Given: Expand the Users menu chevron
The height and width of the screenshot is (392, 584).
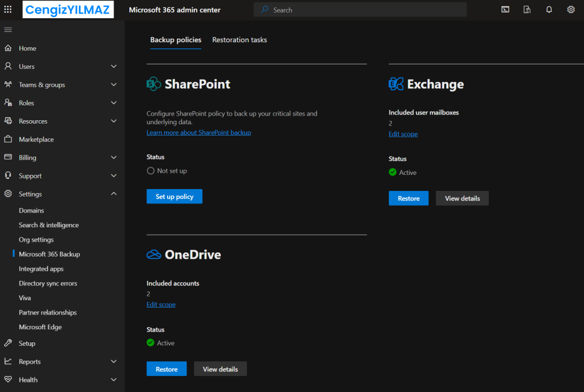Looking at the screenshot, I should click(113, 67).
